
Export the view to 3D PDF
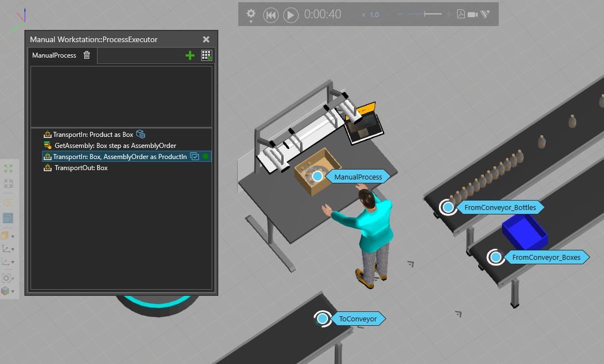point(460,14)
